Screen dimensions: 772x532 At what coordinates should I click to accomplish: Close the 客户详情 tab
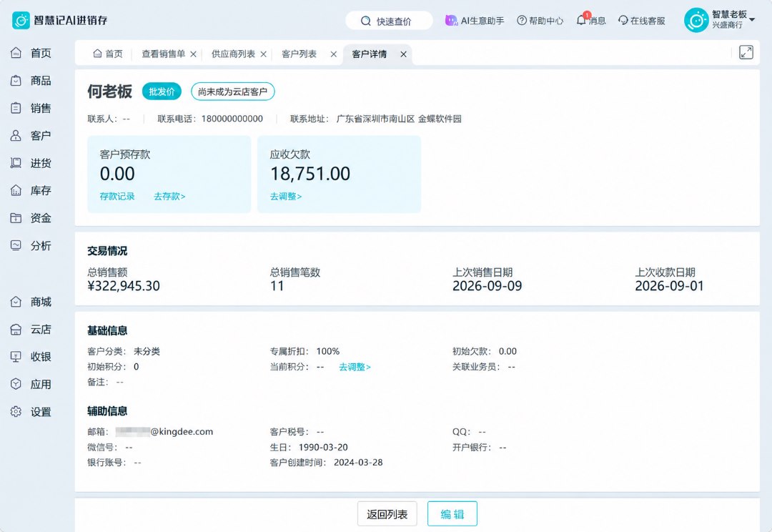tap(403, 54)
